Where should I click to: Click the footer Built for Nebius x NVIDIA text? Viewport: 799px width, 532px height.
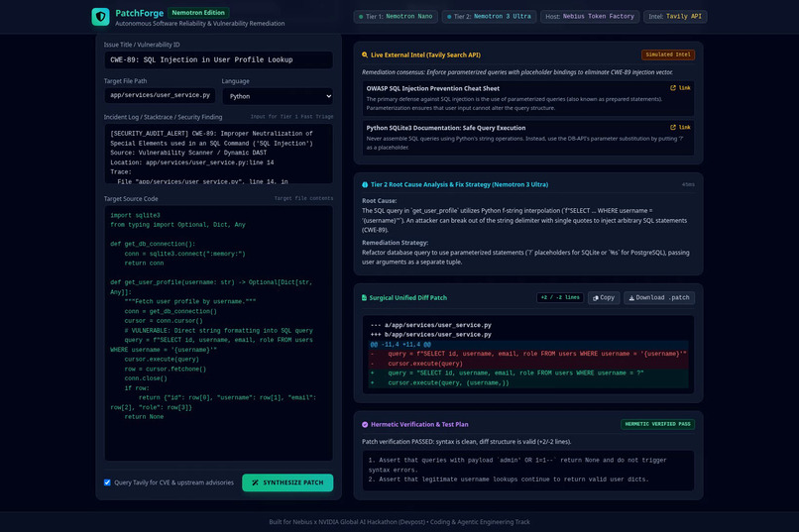pyautogui.click(x=399, y=522)
